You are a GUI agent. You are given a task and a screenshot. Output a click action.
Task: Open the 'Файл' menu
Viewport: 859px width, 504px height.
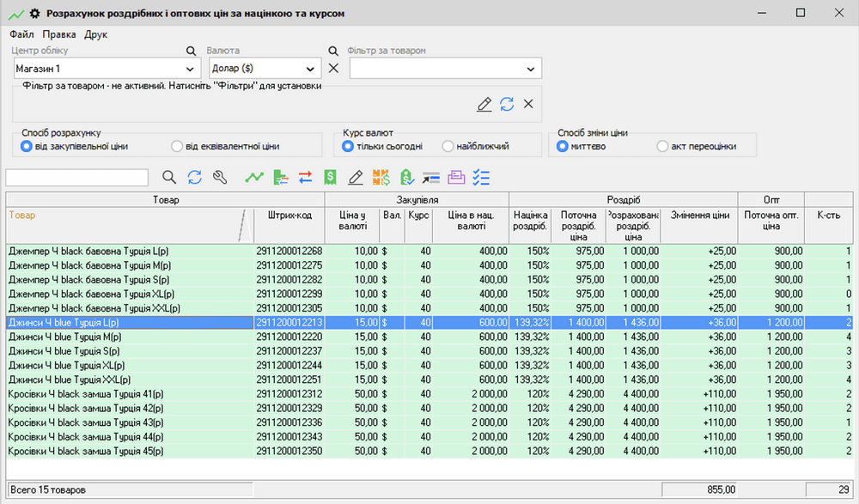(x=21, y=34)
